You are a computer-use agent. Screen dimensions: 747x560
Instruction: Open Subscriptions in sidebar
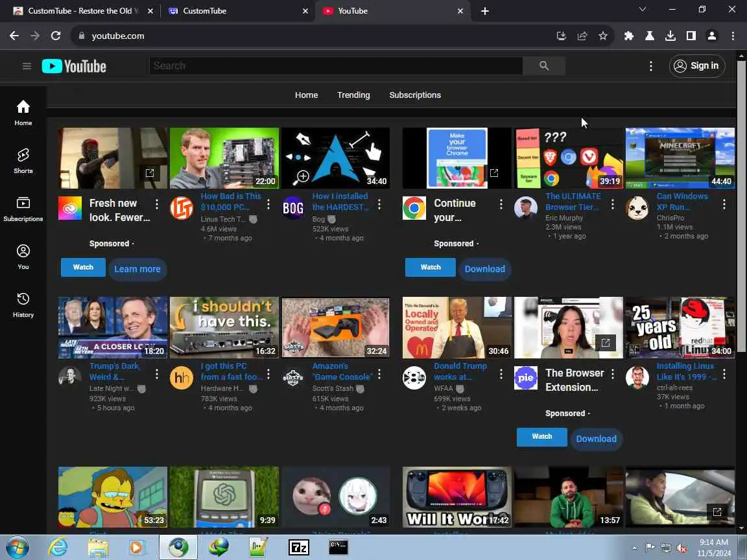[x=23, y=209]
